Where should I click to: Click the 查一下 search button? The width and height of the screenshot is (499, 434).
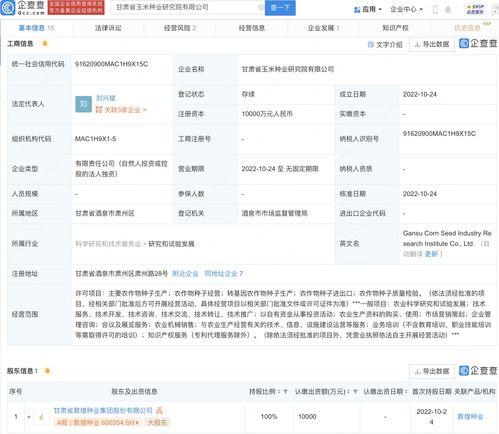pos(280,7)
